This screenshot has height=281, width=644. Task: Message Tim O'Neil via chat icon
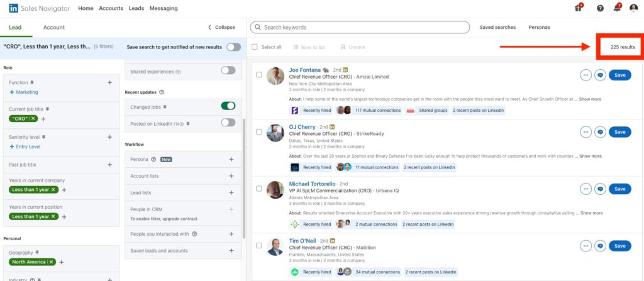click(x=601, y=246)
